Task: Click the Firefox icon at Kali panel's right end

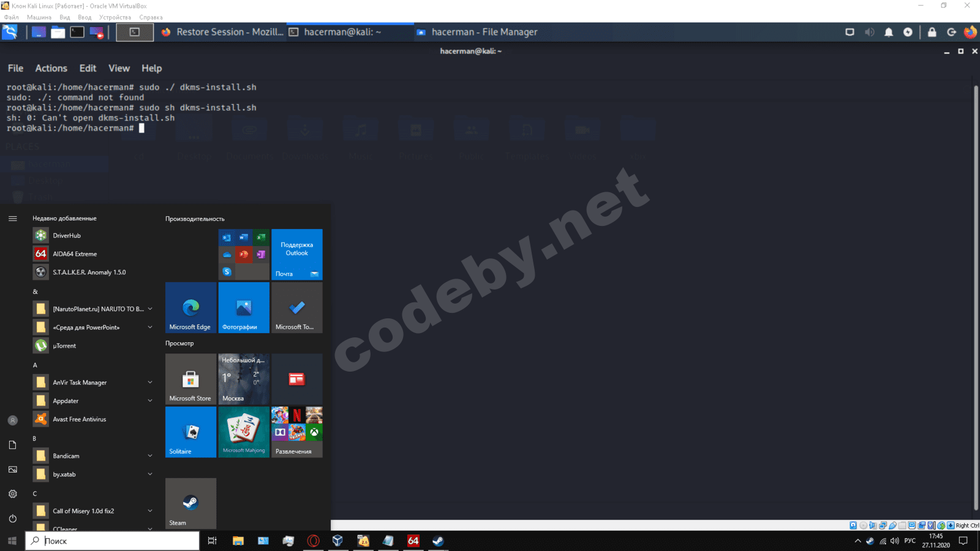Action: click(x=971, y=32)
